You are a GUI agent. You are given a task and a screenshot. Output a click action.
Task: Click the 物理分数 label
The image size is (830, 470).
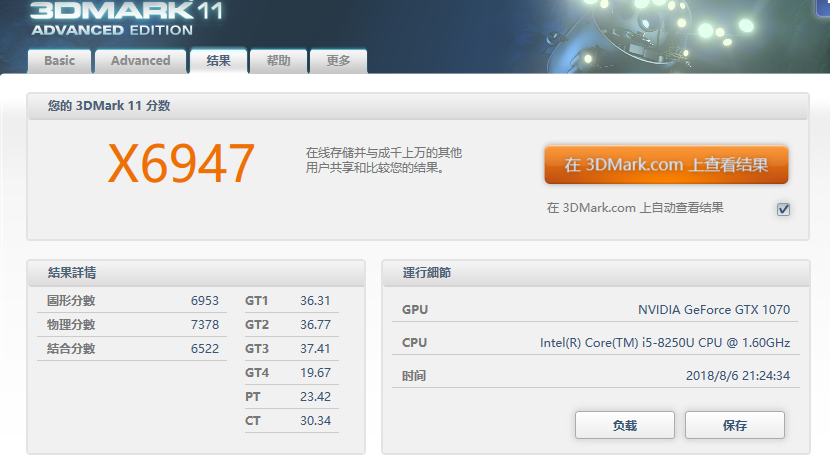[71, 324]
